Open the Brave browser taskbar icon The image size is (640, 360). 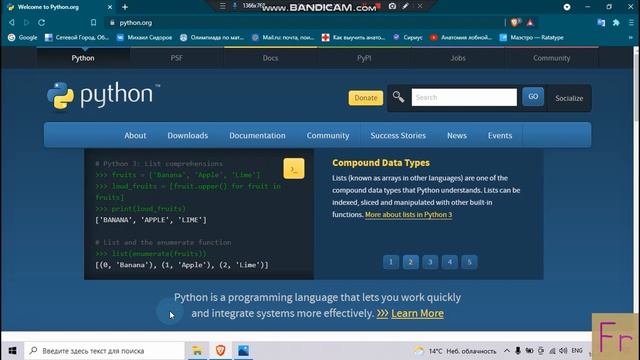click(x=220, y=351)
